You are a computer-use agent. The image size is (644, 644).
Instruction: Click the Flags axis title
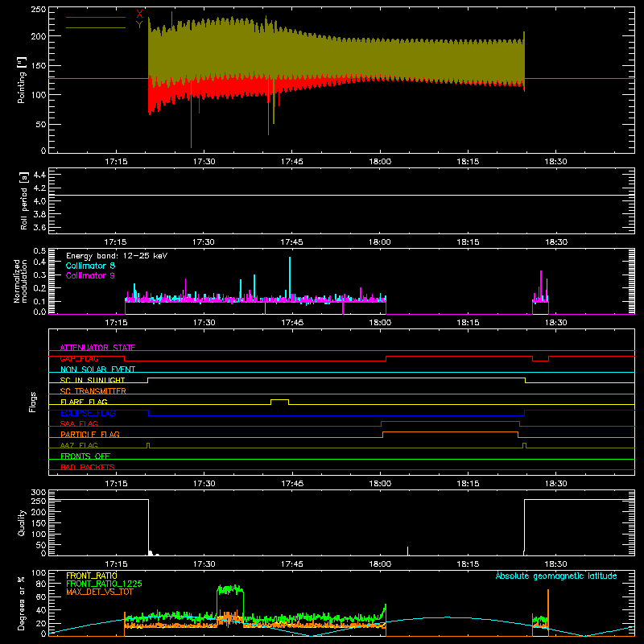click(x=33, y=402)
